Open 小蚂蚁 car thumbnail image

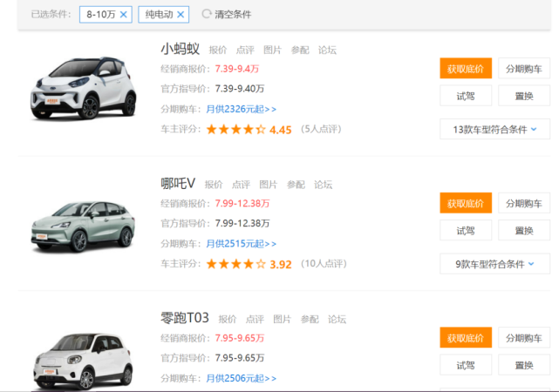pos(84,88)
